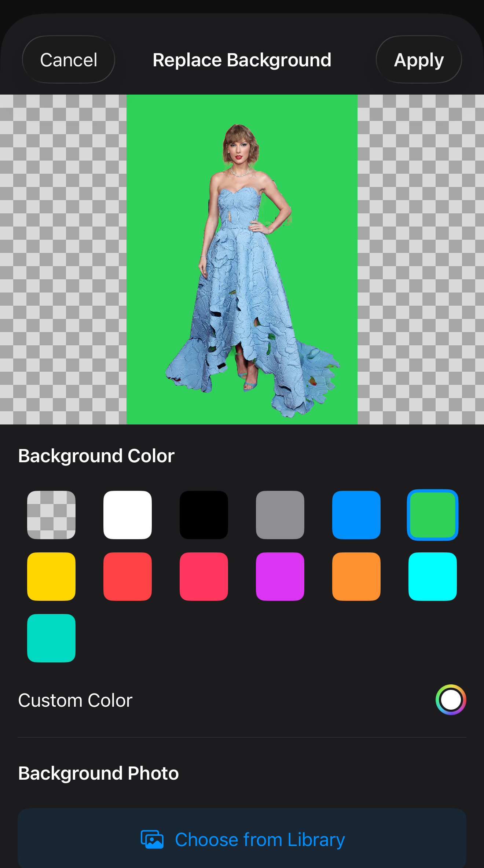Tap the preview image with green background
Screen dimensions: 484x868
click(x=242, y=260)
